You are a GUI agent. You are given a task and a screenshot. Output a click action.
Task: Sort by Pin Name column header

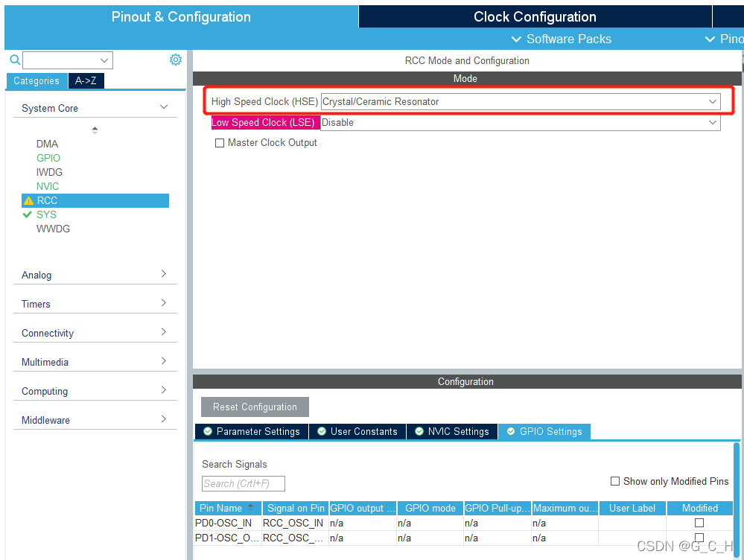tap(228, 508)
